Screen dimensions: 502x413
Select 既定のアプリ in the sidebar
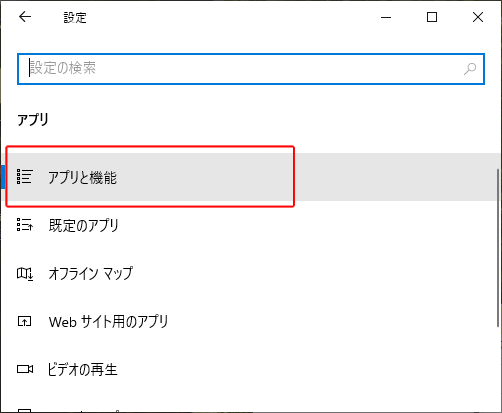pyautogui.click(x=249, y=225)
